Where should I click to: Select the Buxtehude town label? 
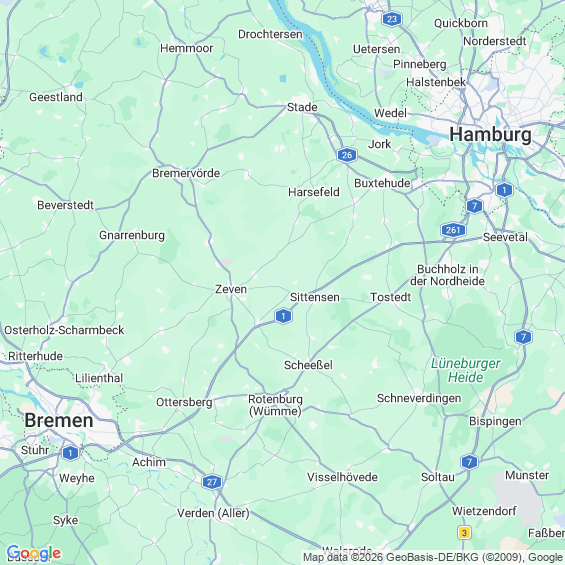(x=382, y=183)
